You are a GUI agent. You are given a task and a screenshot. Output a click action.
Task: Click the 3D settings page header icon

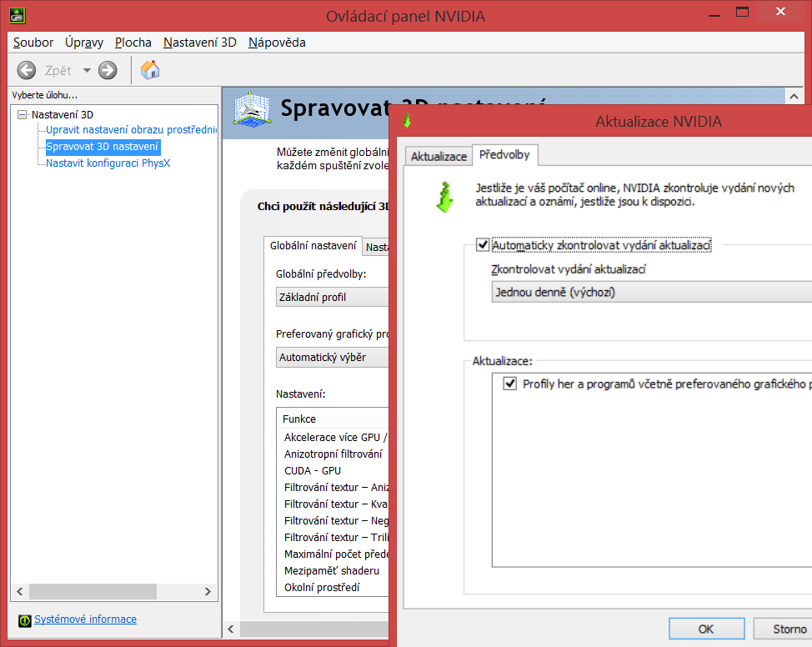tap(253, 110)
